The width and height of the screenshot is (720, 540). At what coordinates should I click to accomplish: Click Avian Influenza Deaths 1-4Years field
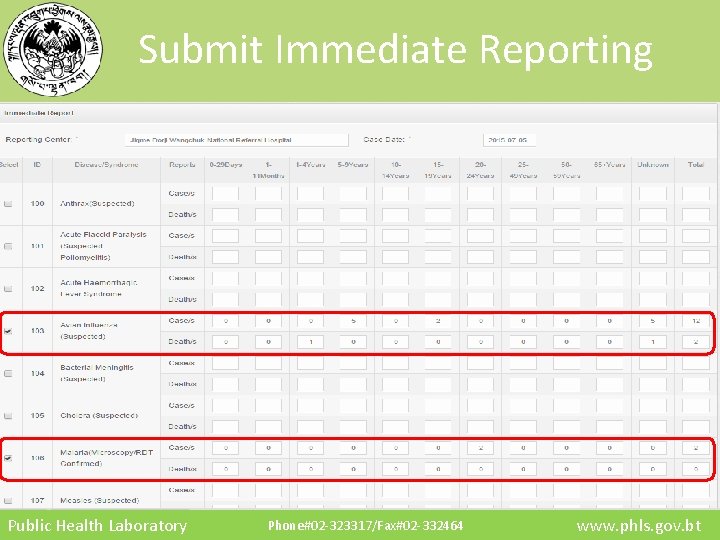[310, 342]
